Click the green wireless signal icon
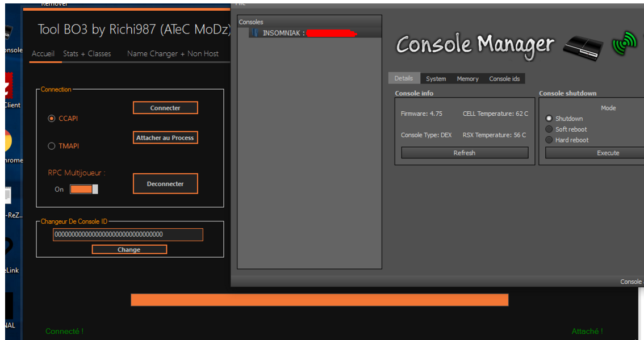Viewport: 644px width, 340px height. pos(624,43)
